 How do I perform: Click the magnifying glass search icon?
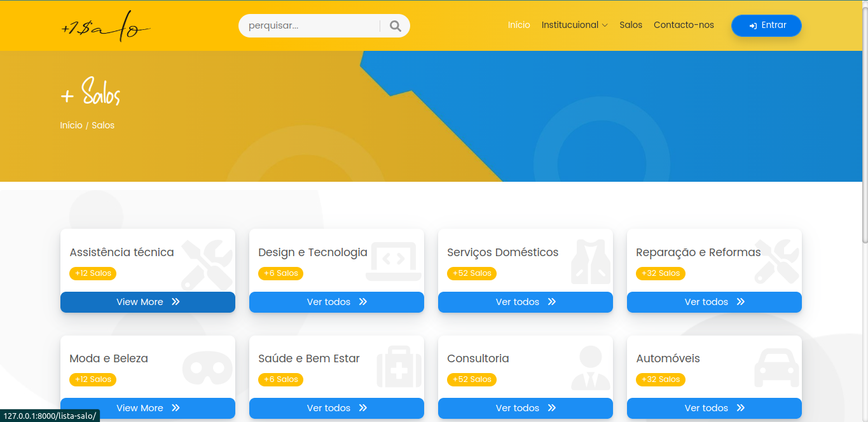[395, 26]
